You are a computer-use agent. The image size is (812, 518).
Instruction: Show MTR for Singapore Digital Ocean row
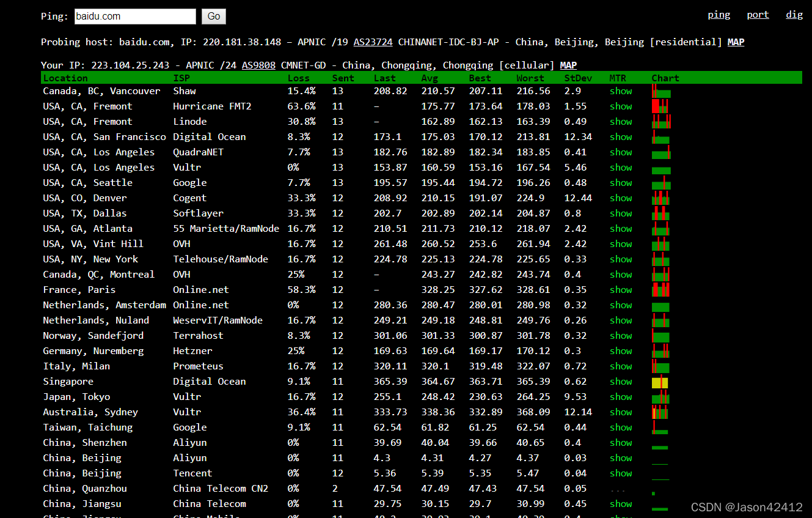(x=621, y=382)
